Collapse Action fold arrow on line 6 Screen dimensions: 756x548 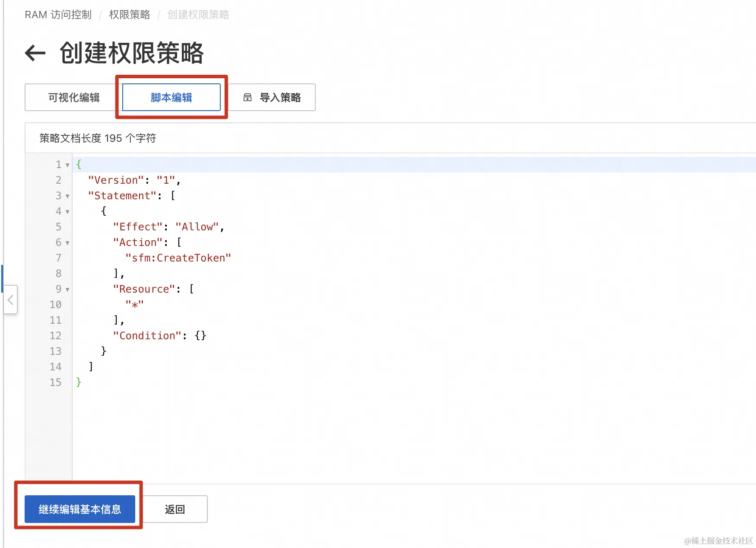tap(67, 243)
